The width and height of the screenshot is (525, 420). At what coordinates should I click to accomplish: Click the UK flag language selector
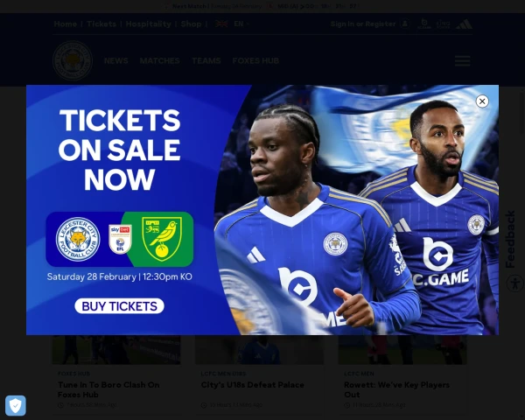221,24
